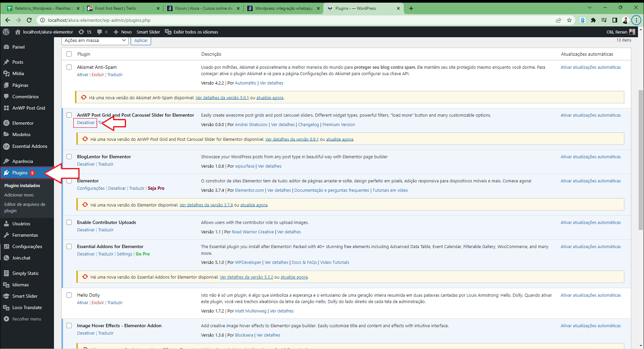The width and height of the screenshot is (644, 349).
Task: Open Ver detalhes da versão 5.3.2 link
Action: pyautogui.click(x=246, y=277)
